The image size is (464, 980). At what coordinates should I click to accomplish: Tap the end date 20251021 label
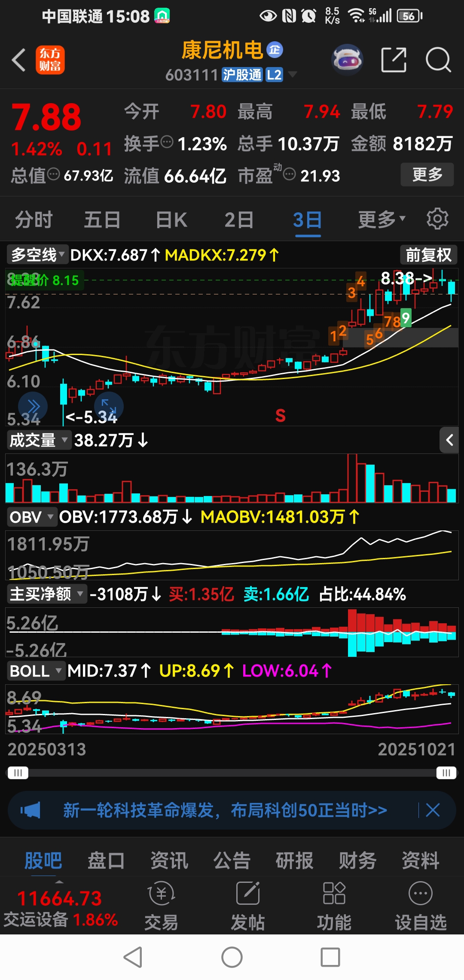tap(417, 749)
